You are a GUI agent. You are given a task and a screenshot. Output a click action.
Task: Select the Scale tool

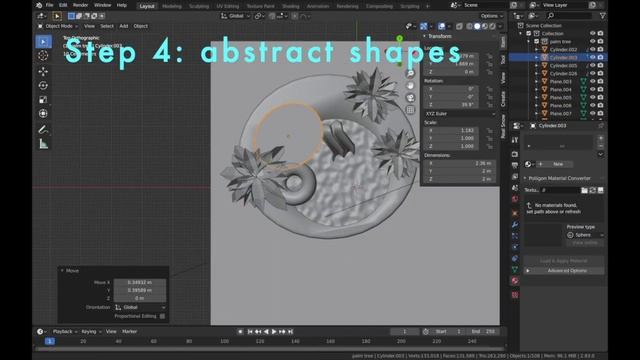point(43,100)
